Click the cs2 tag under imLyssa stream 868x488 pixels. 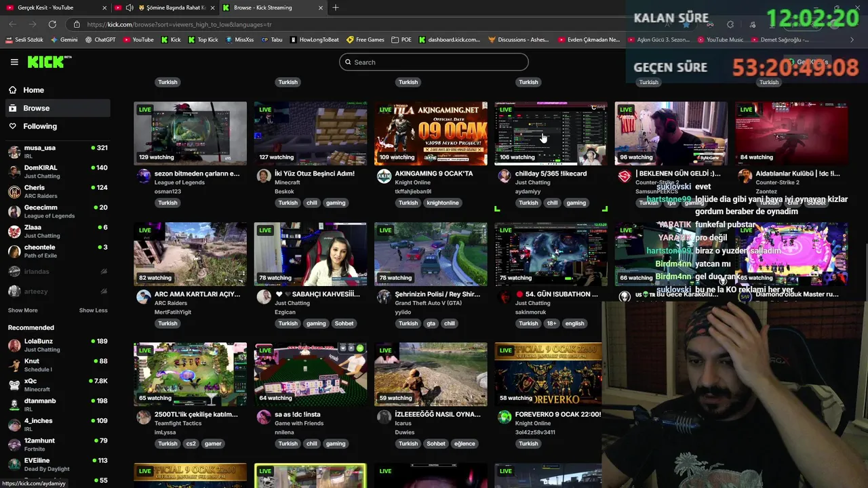tap(191, 444)
